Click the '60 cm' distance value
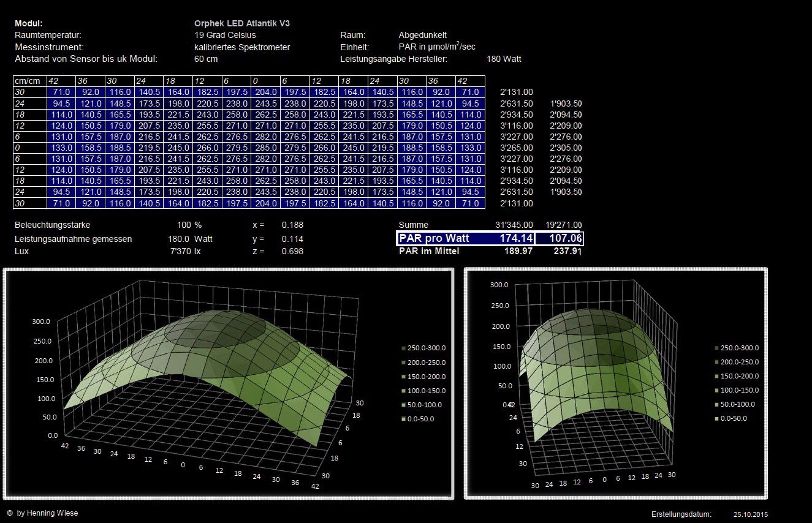The height and width of the screenshot is (523, 812). [x=206, y=59]
